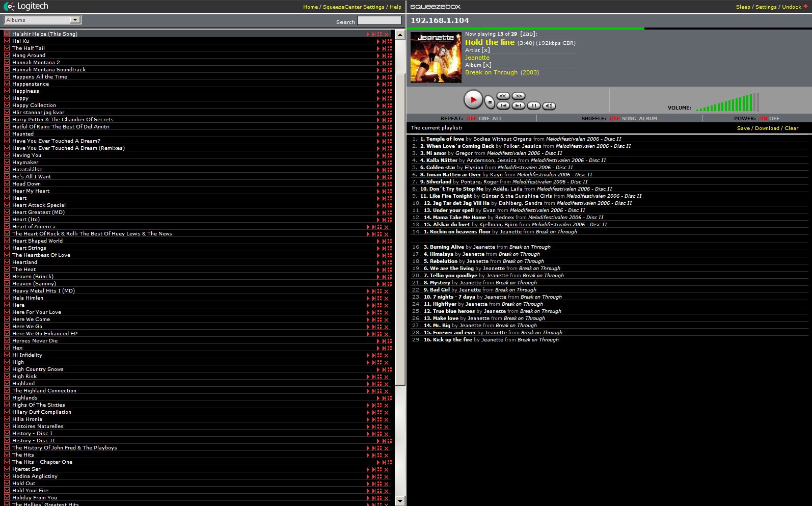Set Repeat to ALL

click(497, 119)
